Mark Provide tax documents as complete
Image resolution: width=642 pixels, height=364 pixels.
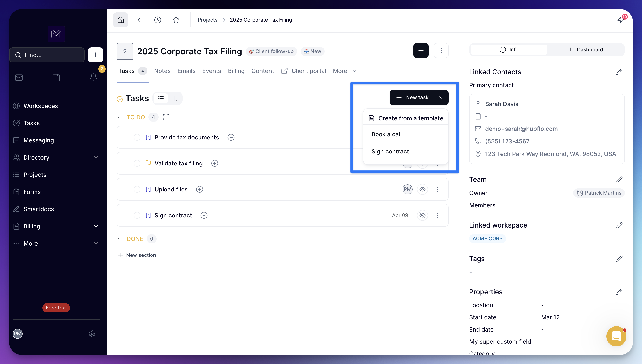pos(137,137)
